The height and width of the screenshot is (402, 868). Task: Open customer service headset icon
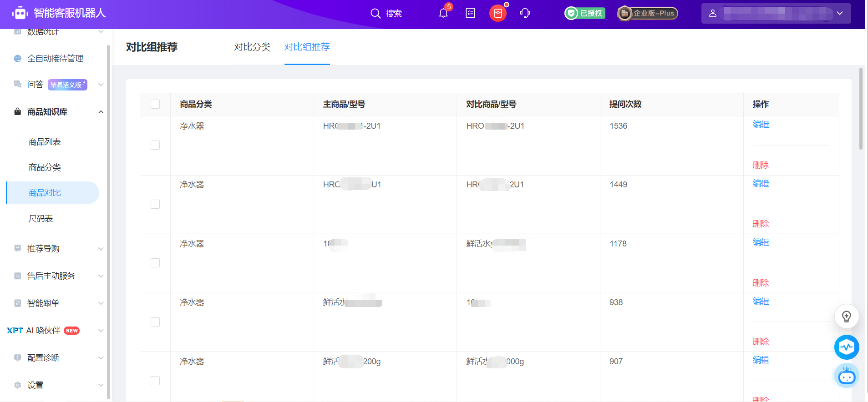click(525, 13)
